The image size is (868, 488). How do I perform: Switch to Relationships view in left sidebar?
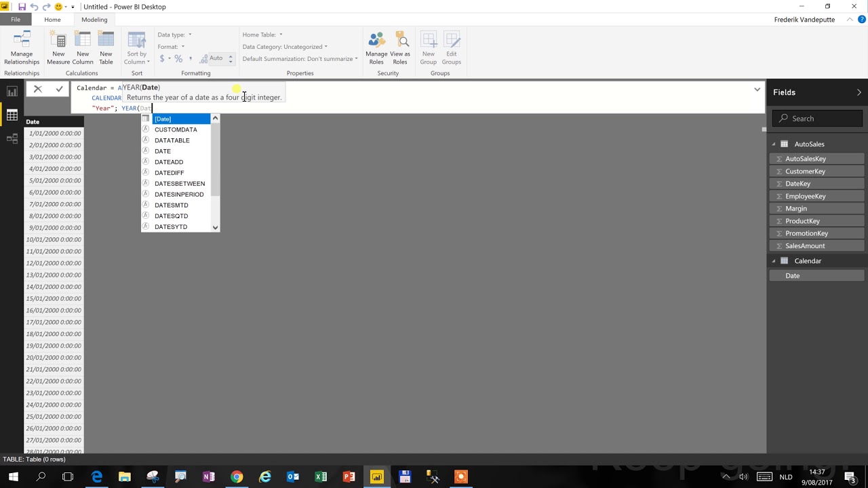[12, 139]
